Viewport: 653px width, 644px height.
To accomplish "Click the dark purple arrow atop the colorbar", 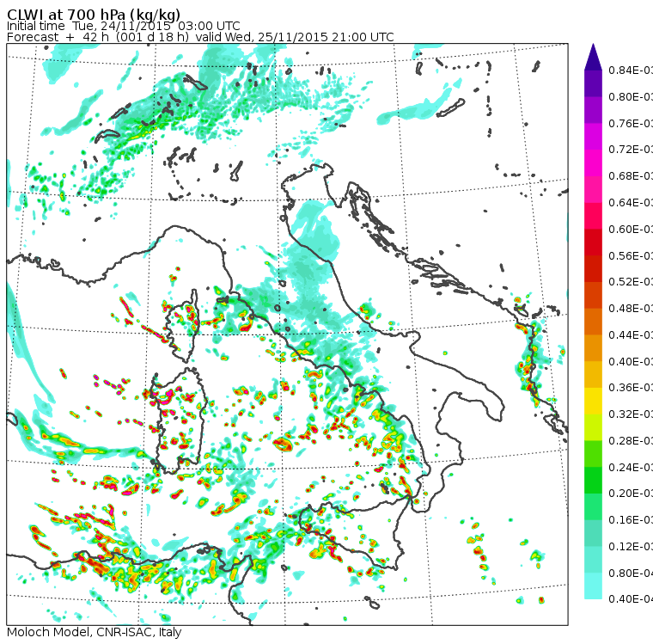I will [x=593, y=57].
